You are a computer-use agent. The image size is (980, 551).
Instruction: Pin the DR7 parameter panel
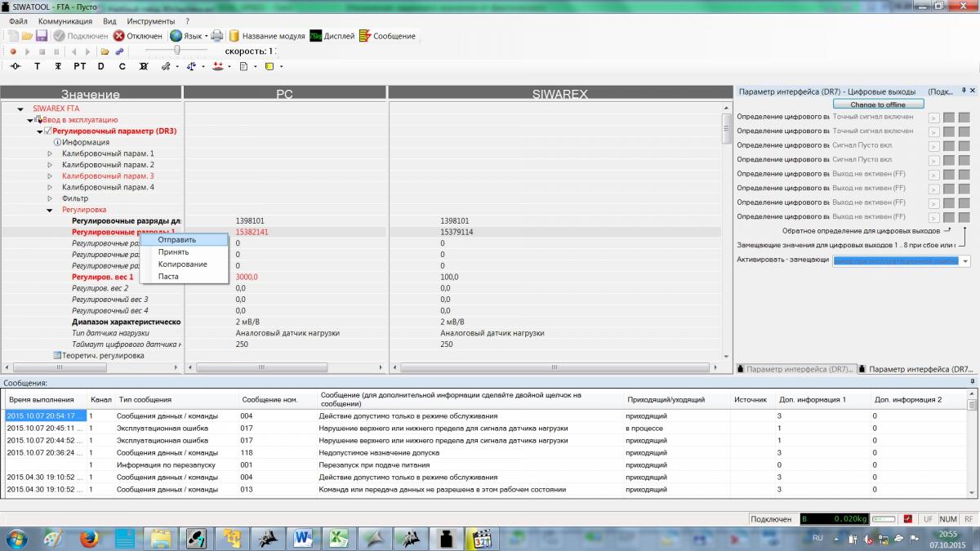click(964, 91)
